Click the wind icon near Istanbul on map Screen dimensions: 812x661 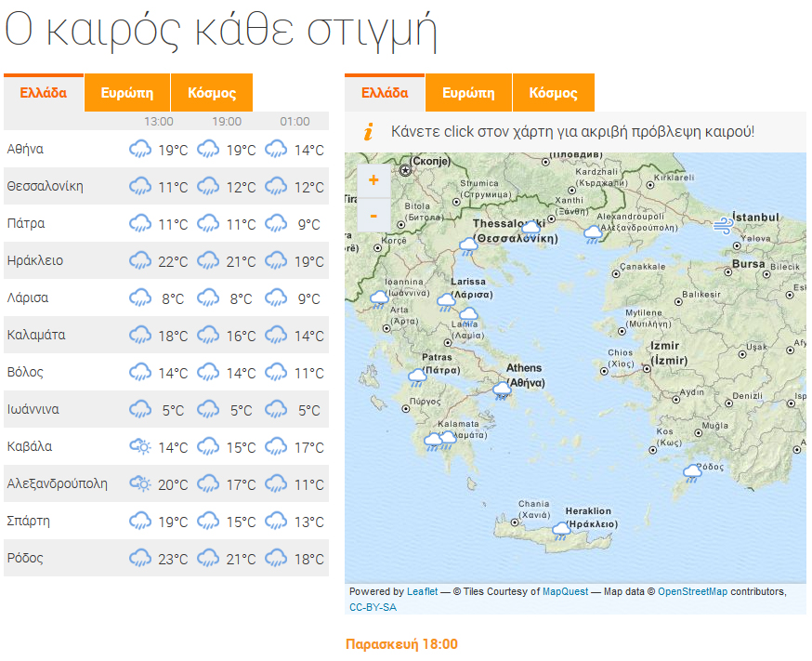(x=723, y=224)
